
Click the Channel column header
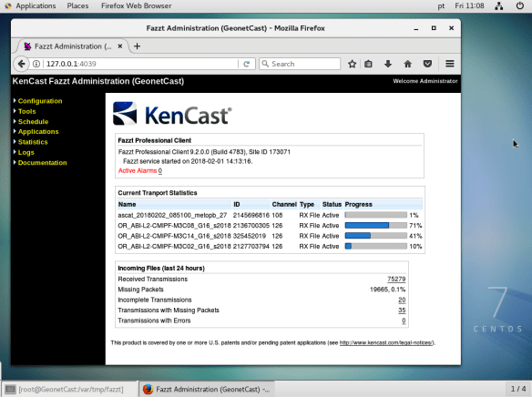click(x=284, y=205)
